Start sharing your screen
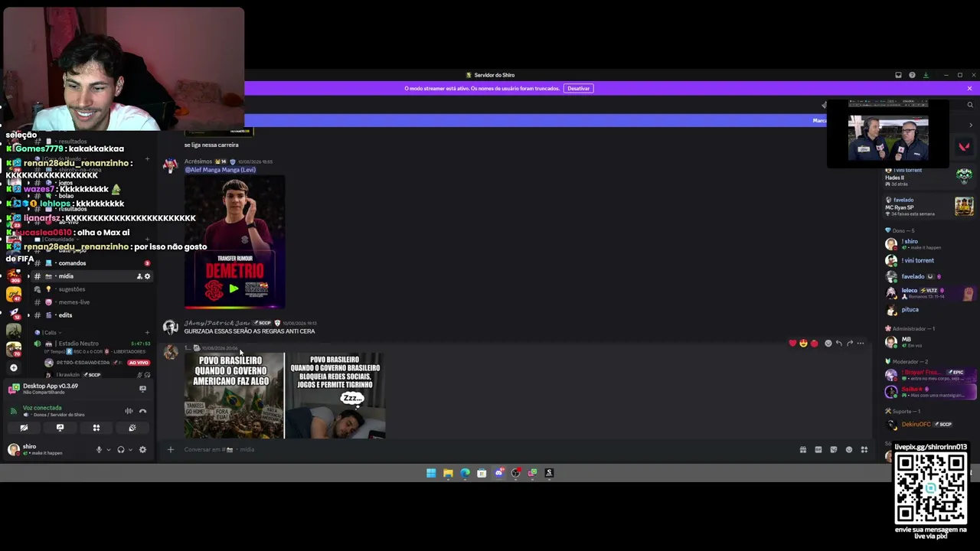The width and height of the screenshot is (980, 551). 60,428
